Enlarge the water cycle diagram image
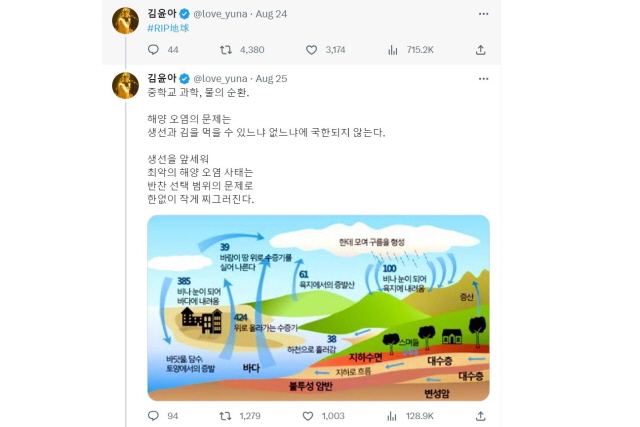This screenshot has width=640, height=427. click(x=318, y=307)
